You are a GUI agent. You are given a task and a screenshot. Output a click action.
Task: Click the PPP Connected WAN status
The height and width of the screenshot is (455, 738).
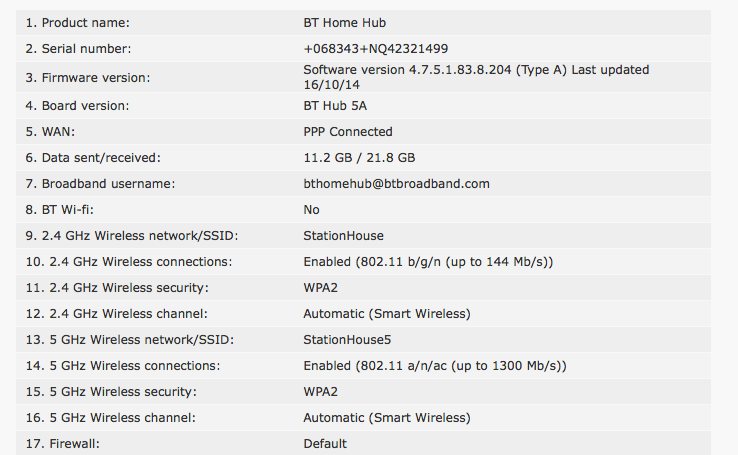[x=348, y=132]
